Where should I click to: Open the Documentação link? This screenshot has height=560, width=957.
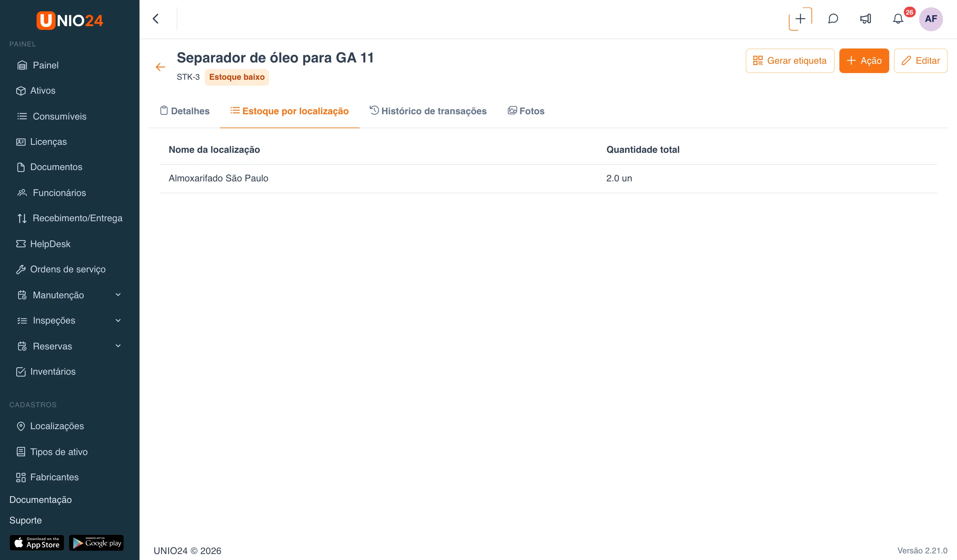tap(41, 500)
